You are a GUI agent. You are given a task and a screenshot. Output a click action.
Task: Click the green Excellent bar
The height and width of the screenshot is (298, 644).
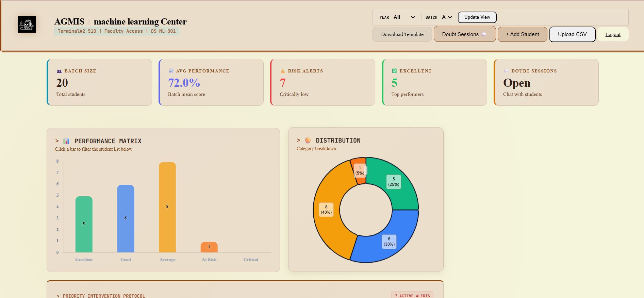tap(84, 224)
